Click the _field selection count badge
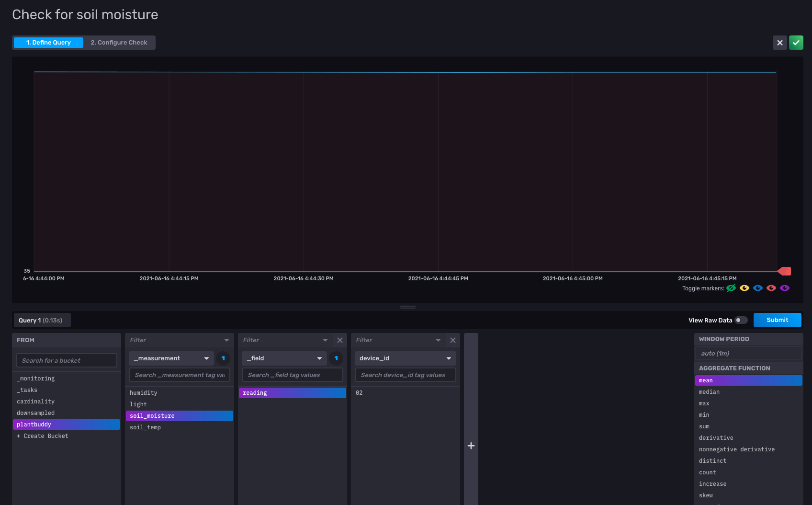This screenshot has height=505, width=812. [336, 358]
